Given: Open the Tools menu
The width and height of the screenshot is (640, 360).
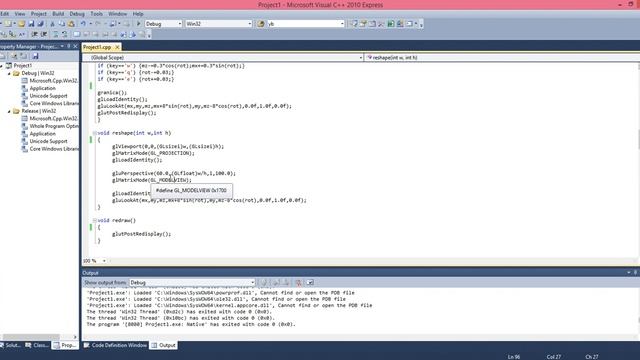Looking at the screenshot, I should coord(96,14).
